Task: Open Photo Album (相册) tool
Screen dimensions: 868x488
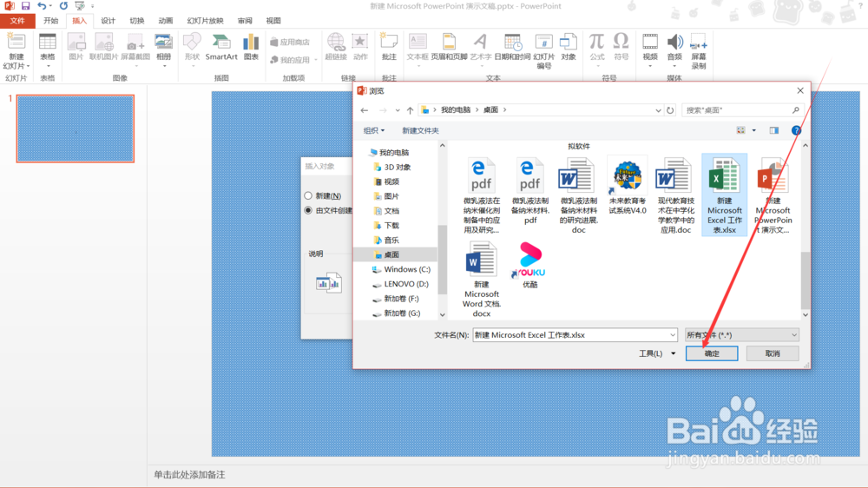Action: (x=164, y=49)
